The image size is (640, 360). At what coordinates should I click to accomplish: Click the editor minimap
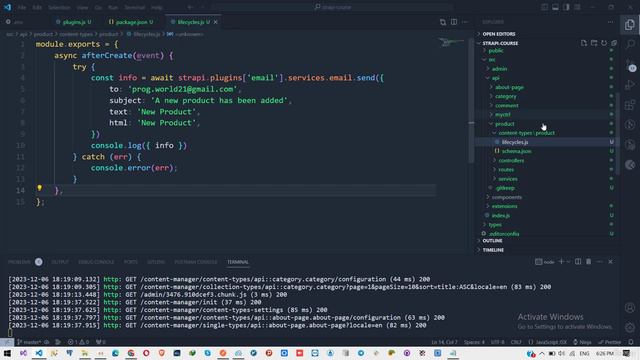click(452, 42)
